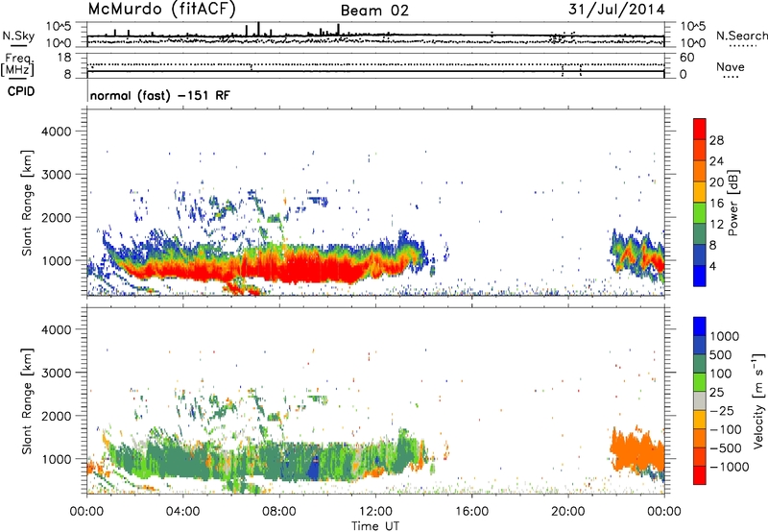Click the N.Sky legend label
This screenshot has height=532, width=768.
18,36
